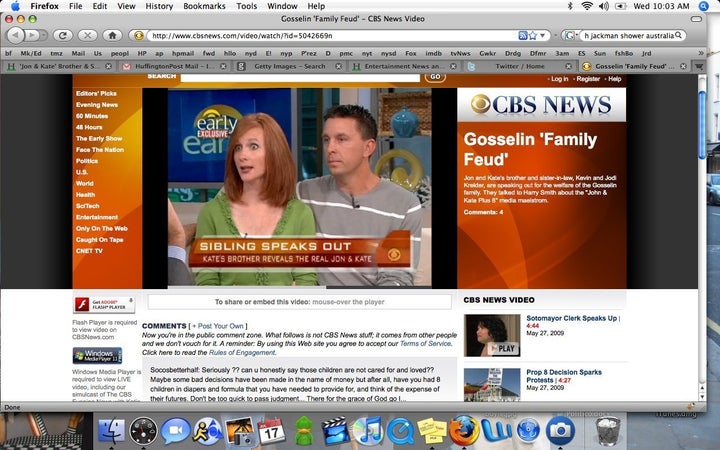Viewport: 720px width, 450px height.
Task: Switch to the Twitter / Home tab
Action: 519,67
